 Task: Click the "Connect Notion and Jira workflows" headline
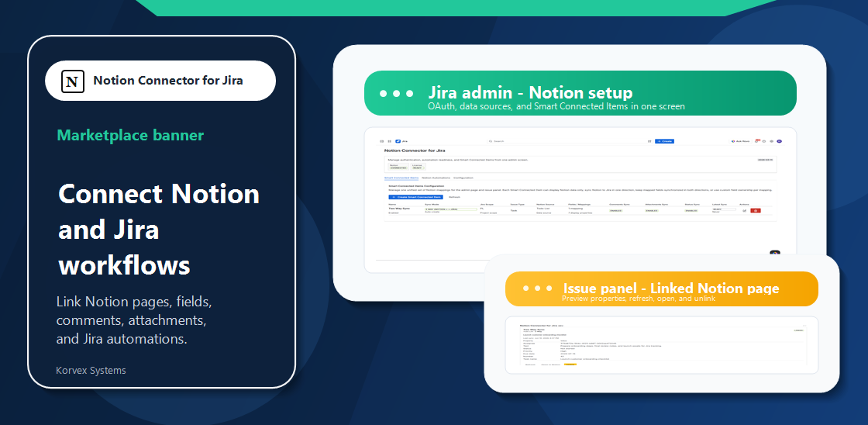pos(159,230)
